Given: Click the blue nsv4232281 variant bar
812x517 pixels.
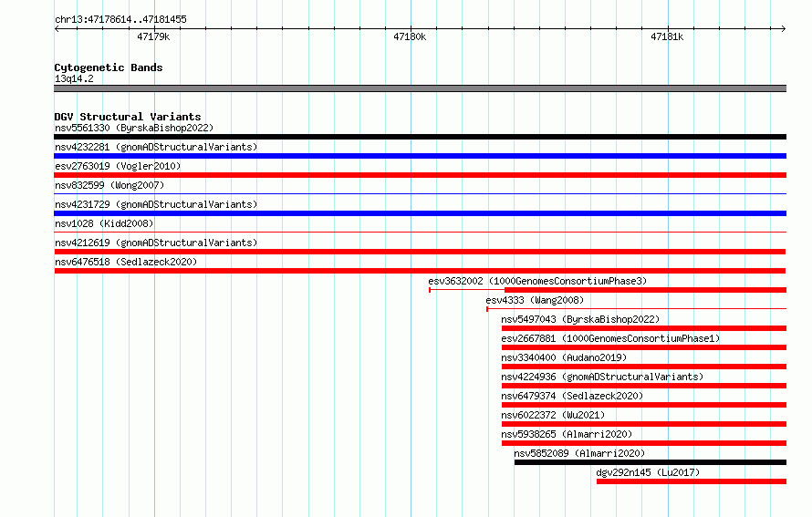Looking at the screenshot, I should 420,156.
